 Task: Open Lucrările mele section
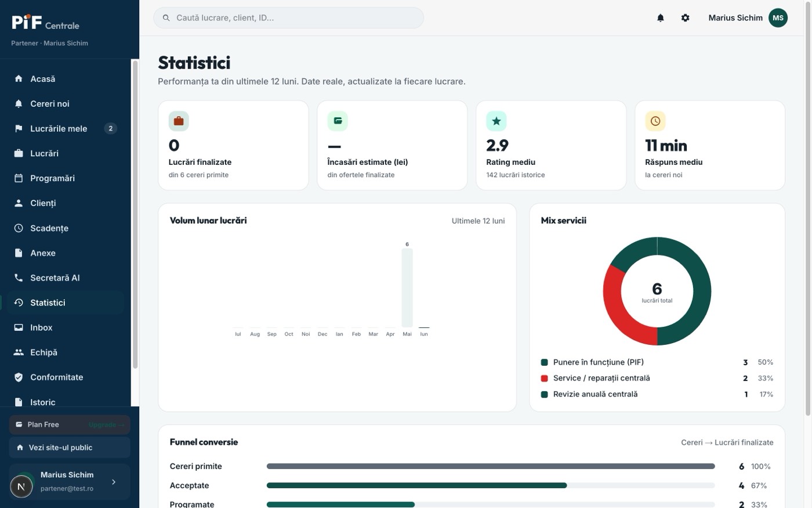(66, 128)
